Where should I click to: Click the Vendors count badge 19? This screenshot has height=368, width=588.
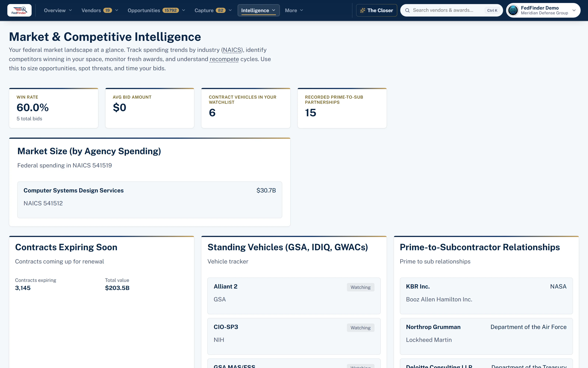[x=108, y=10]
